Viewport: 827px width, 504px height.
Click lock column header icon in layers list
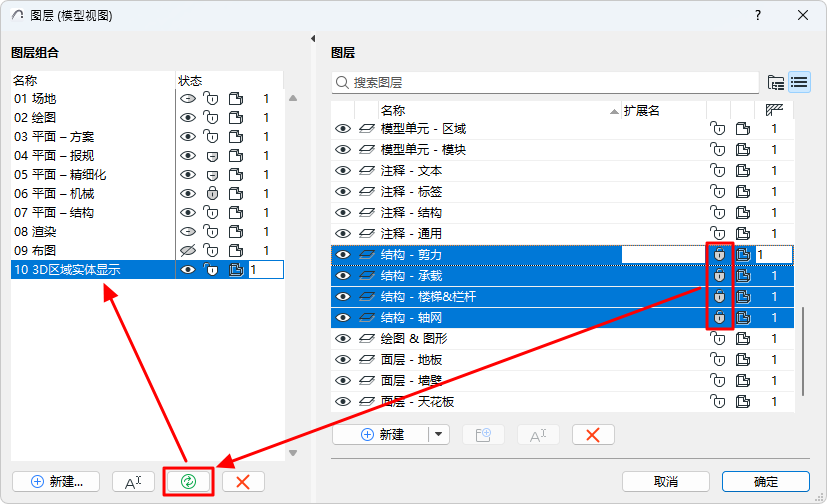click(718, 111)
